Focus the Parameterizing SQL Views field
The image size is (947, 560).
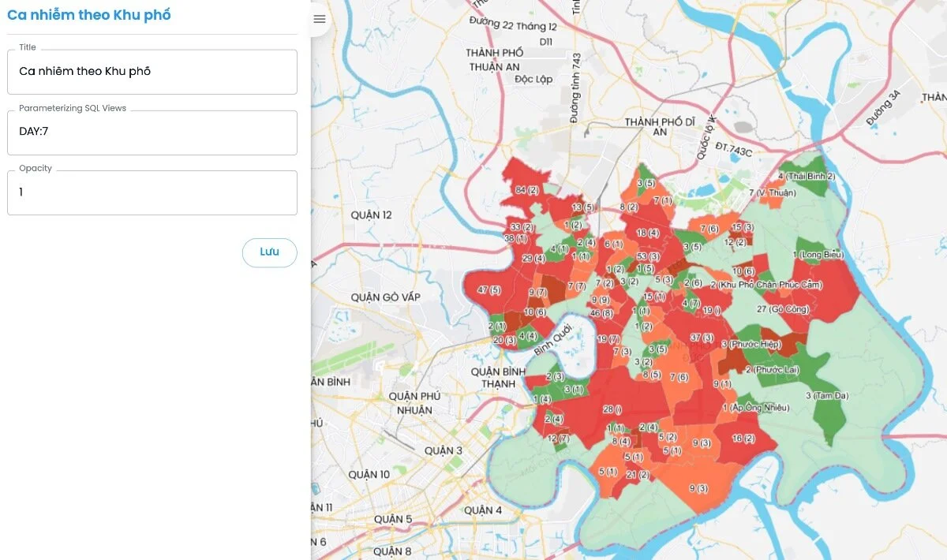pos(152,133)
